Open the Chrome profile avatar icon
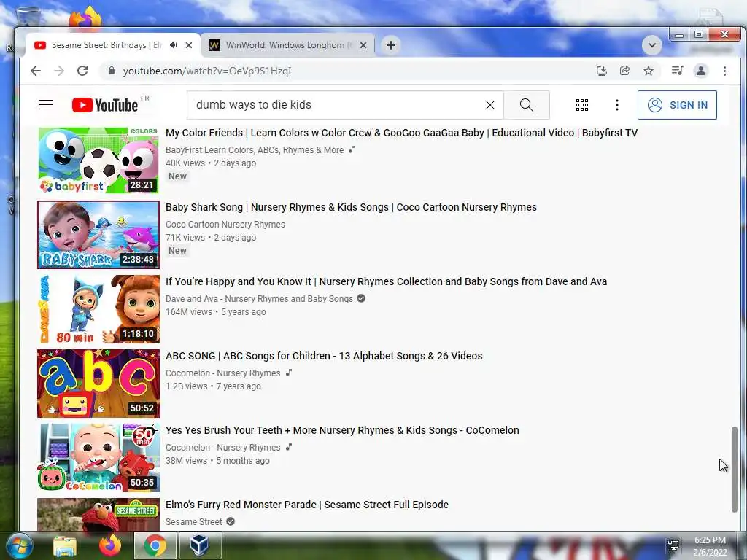 click(x=701, y=71)
